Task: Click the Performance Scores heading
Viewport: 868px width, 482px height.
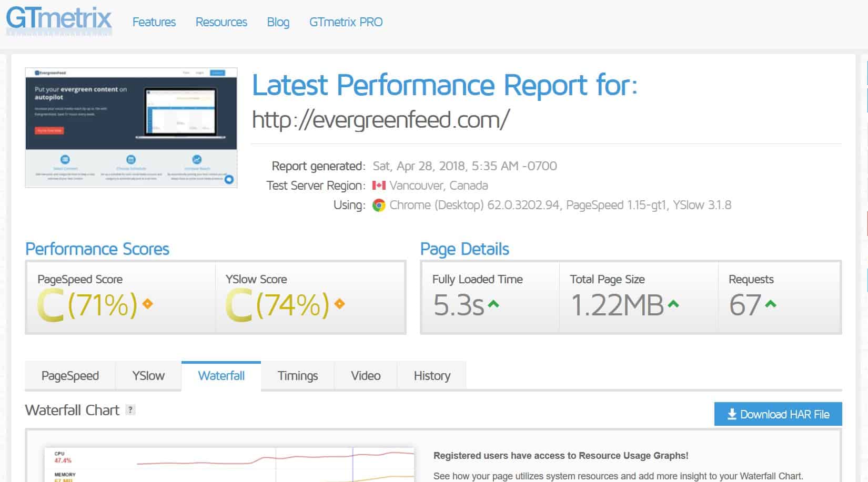Action: 97,249
